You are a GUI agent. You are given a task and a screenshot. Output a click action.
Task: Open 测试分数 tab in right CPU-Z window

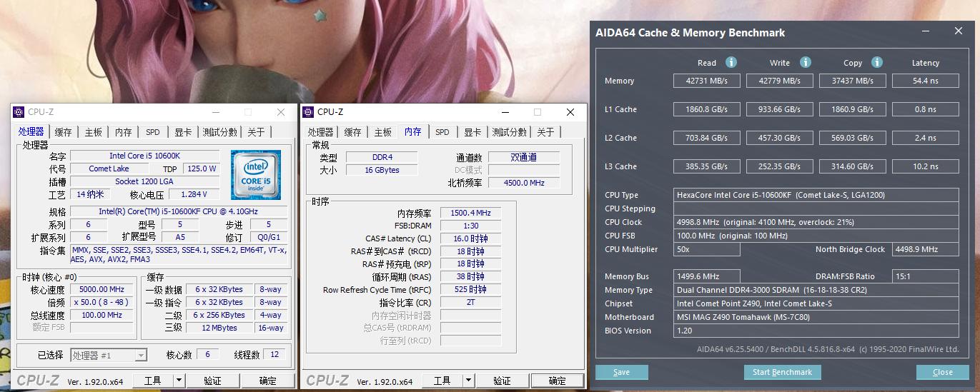coord(510,132)
